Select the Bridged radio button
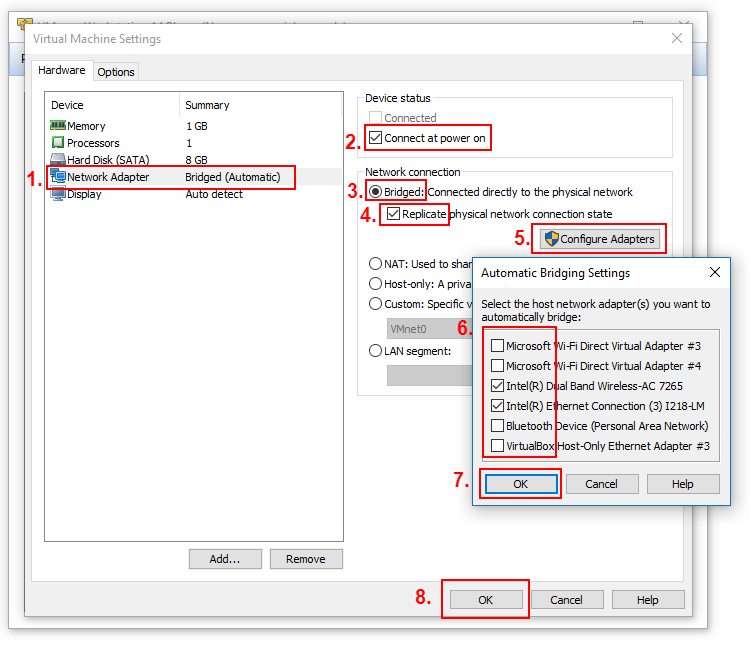The height and width of the screenshot is (648, 750). (x=376, y=192)
